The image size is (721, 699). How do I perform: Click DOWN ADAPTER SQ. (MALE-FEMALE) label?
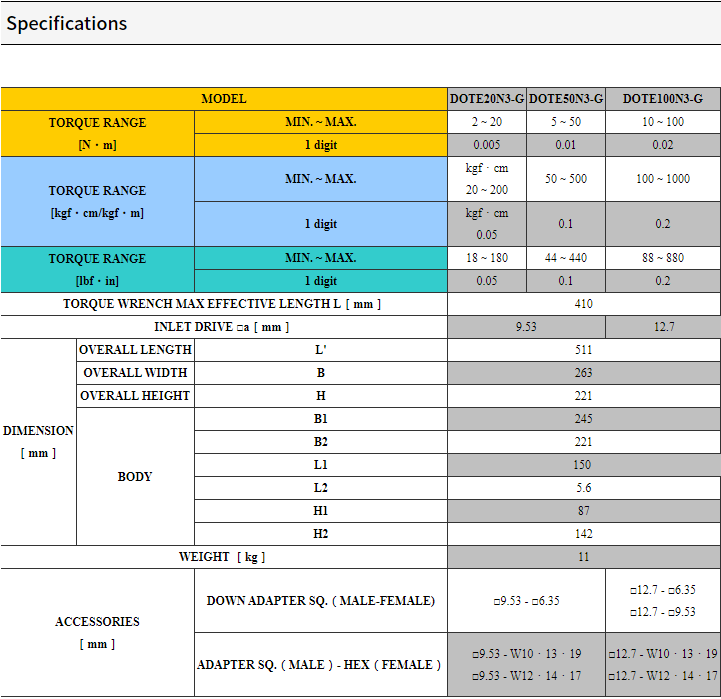coord(320,601)
